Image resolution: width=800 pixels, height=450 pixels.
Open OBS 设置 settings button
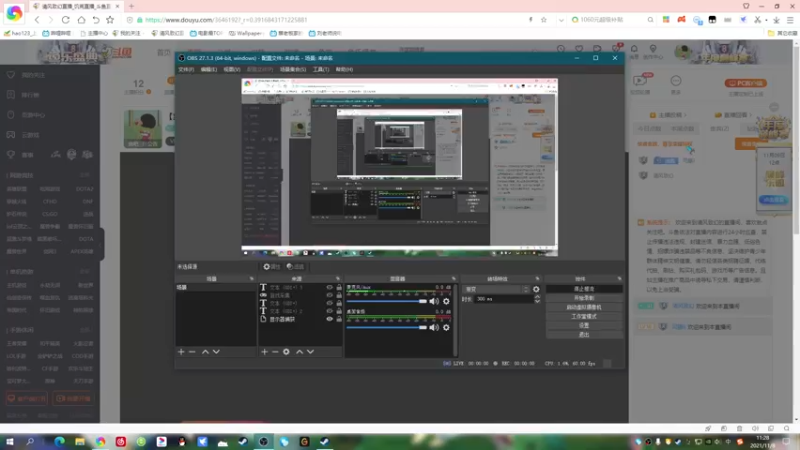point(584,326)
